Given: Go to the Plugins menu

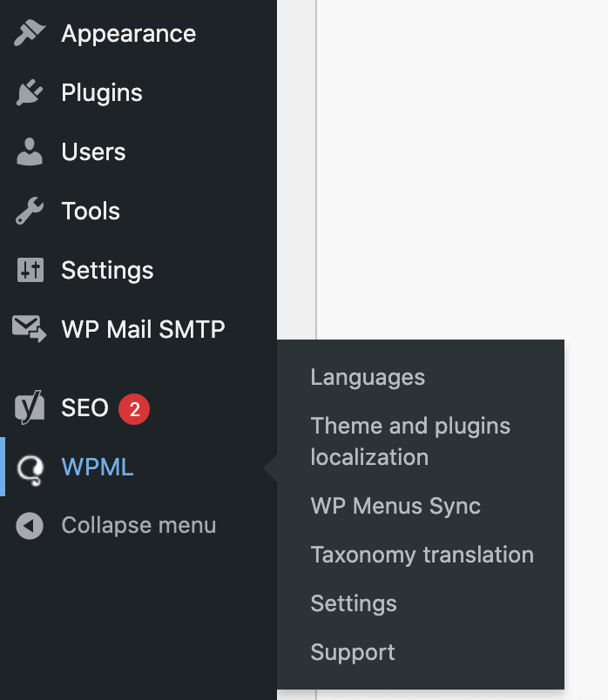Looking at the screenshot, I should 101,93.
